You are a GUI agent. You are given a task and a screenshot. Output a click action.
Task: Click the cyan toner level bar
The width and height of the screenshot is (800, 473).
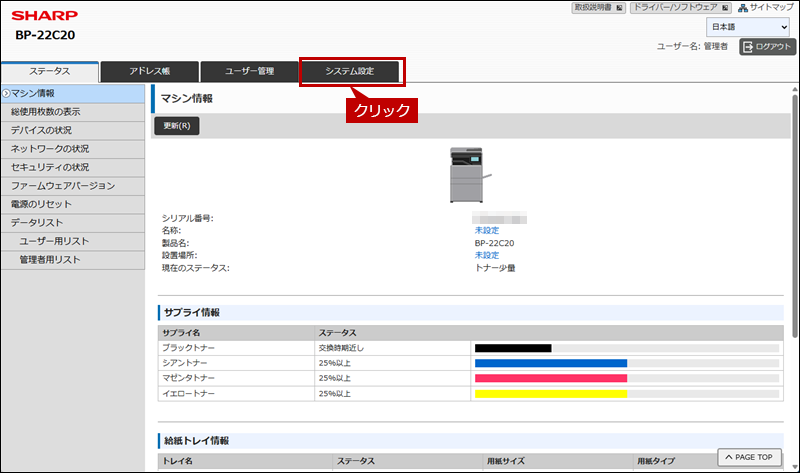(627, 363)
